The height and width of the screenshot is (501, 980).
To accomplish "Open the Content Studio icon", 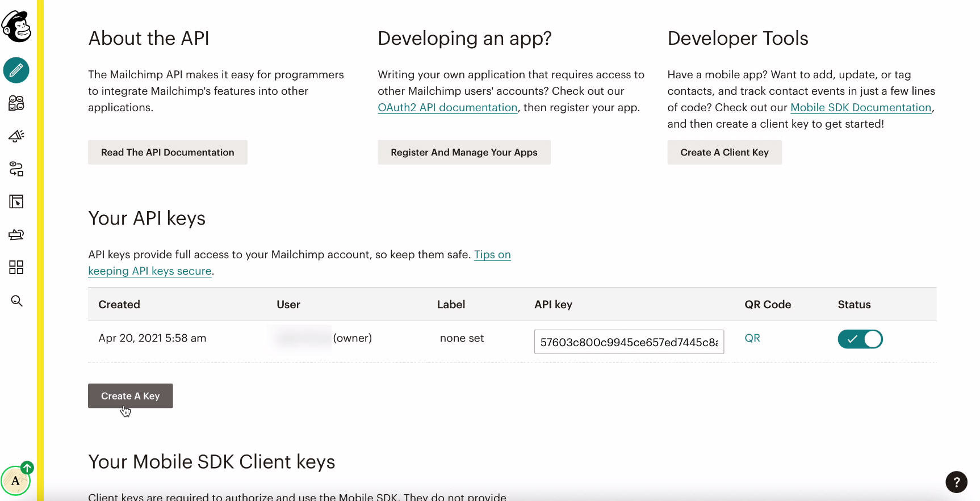I will (16, 234).
